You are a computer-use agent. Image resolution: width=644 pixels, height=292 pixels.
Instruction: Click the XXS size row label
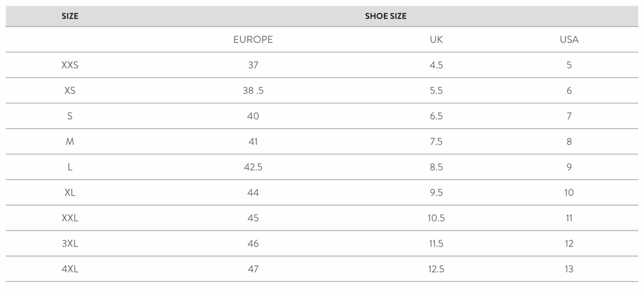(x=69, y=65)
